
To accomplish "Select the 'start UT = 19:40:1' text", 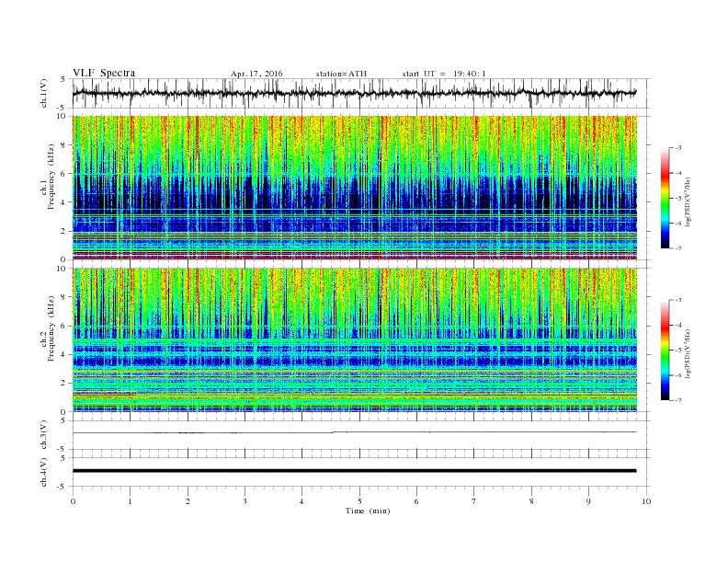I will (x=444, y=74).
